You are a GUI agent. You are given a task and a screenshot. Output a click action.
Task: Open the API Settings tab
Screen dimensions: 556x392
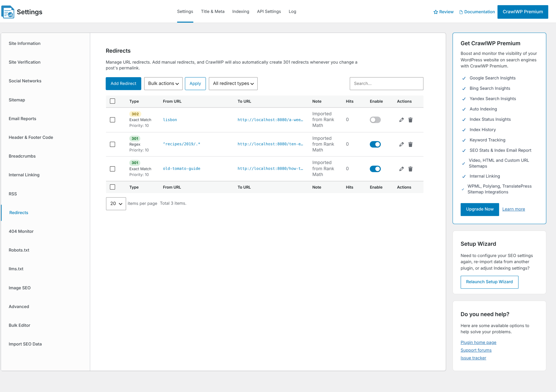(x=269, y=11)
